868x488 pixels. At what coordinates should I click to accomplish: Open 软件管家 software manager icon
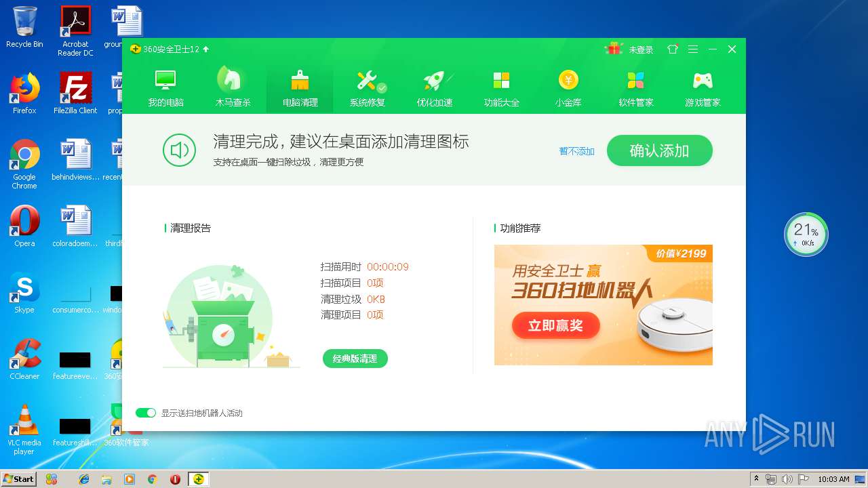[635, 87]
